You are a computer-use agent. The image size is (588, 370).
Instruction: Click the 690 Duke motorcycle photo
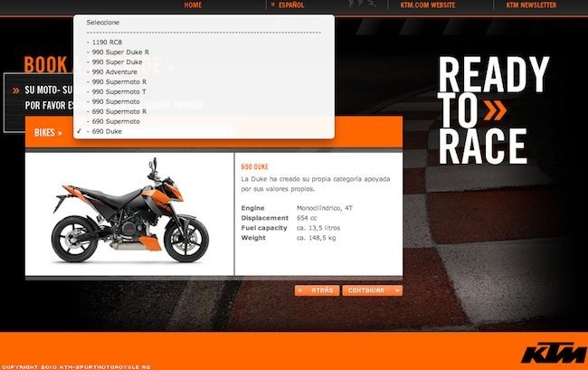click(129, 211)
